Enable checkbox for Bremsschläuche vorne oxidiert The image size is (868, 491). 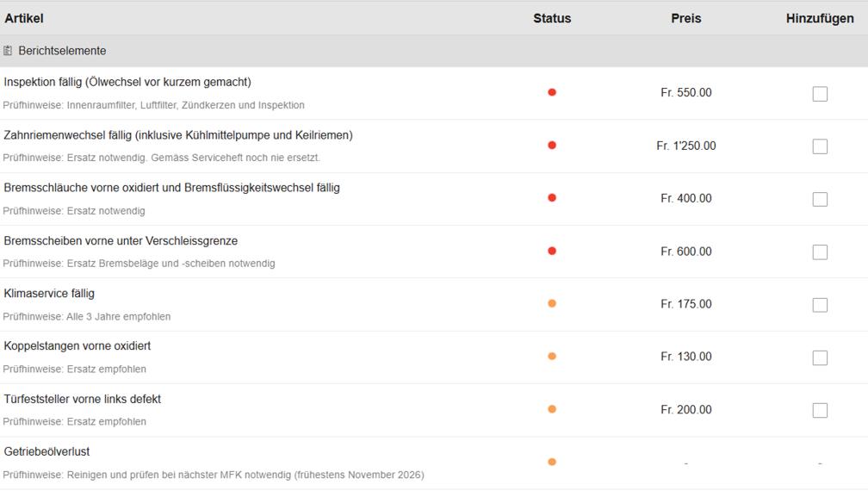820,199
